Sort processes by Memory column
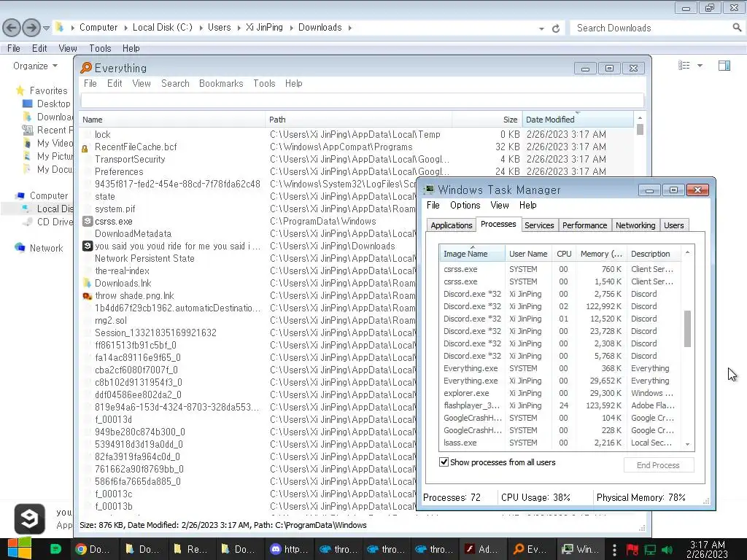Image resolution: width=747 pixels, height=560 pixels. (601, 254)
